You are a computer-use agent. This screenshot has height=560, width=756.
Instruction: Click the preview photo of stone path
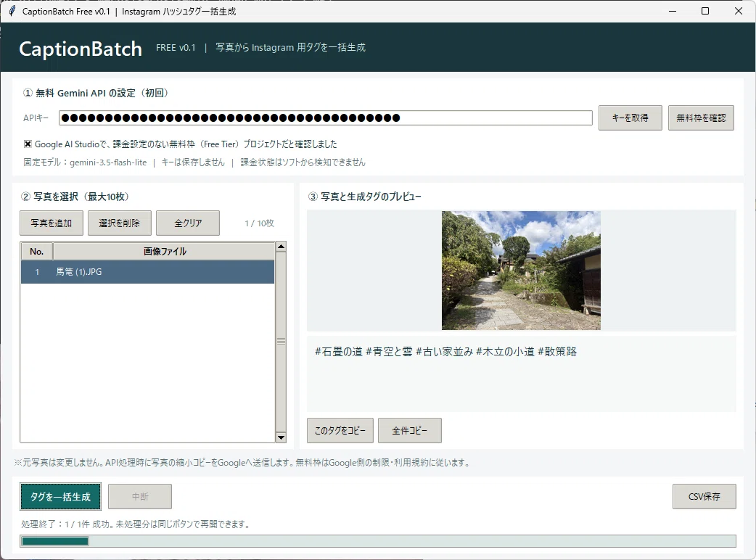tap(521, 271)
